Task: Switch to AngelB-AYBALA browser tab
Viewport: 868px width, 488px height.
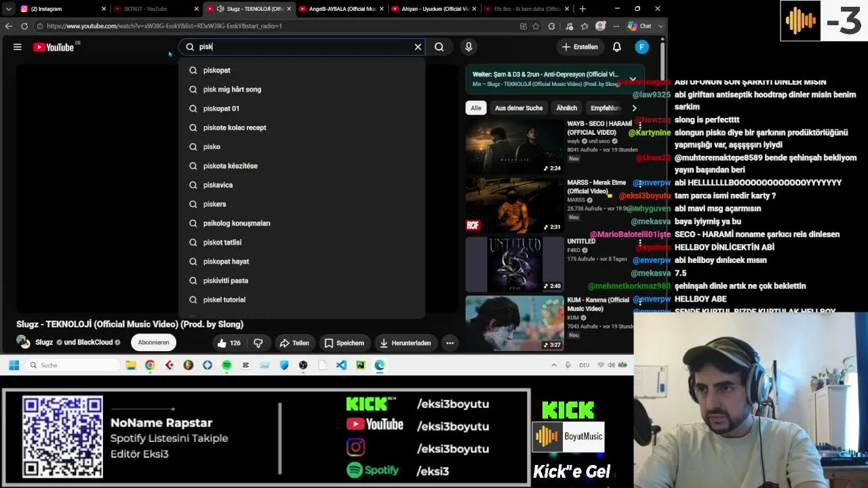Action: click(x=342, y=9)
